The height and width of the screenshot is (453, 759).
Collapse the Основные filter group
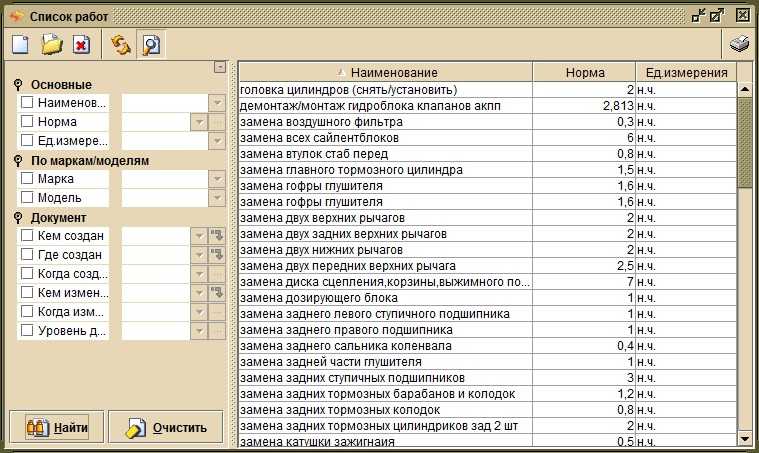pos(18,85)
